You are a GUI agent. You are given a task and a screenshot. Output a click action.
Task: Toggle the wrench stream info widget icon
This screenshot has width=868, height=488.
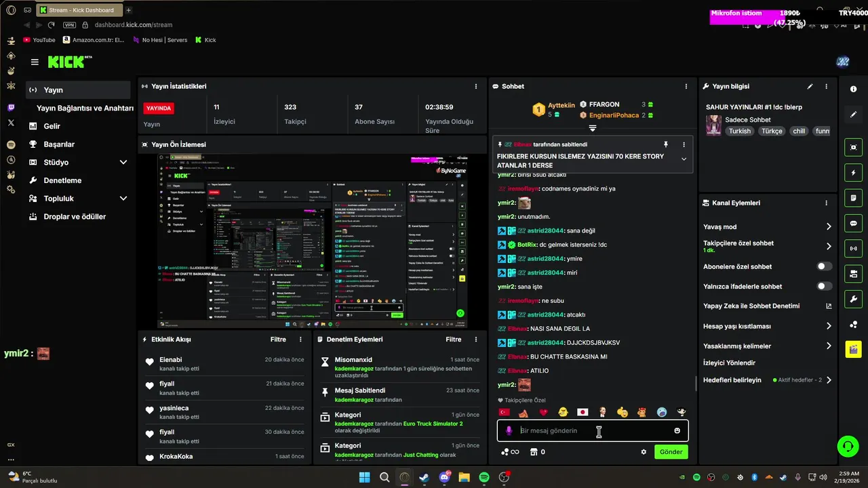853,299
